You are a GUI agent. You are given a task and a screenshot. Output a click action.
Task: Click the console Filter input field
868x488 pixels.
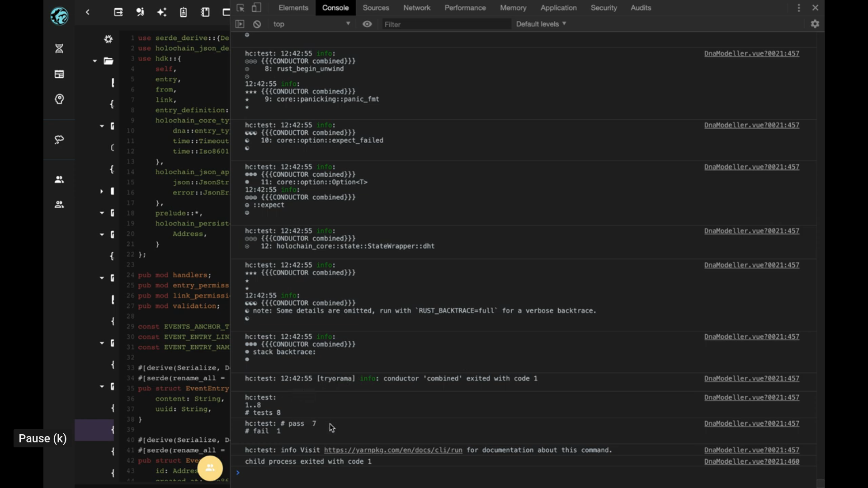(x=445, y=24)
